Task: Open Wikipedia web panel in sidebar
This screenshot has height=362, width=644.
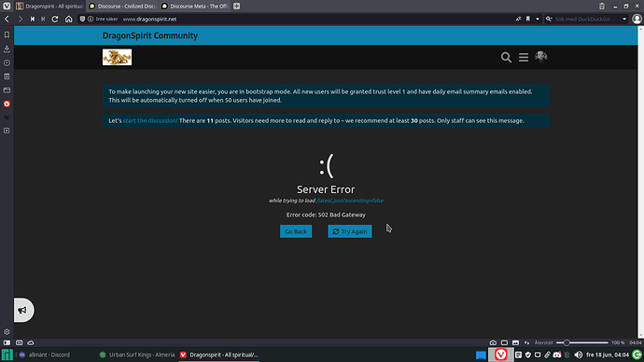Action: [7, 118]
